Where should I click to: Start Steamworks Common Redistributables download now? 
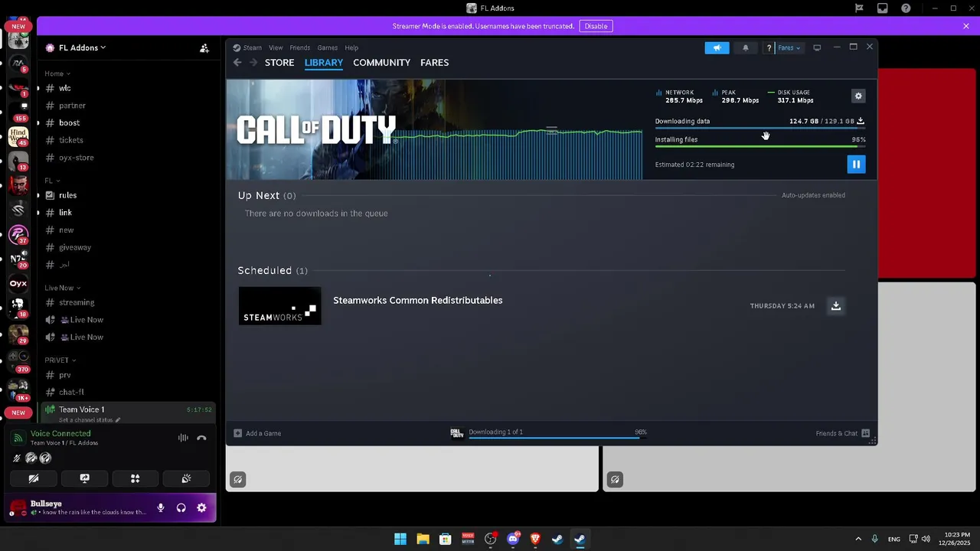pyautogui.click(x=836, y=305)
